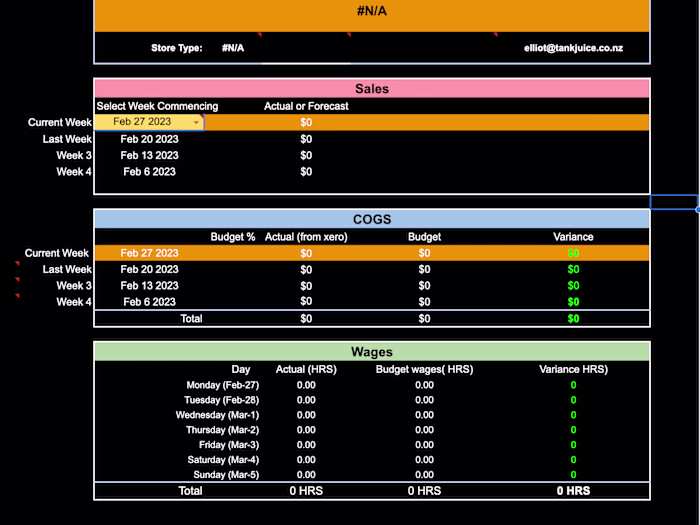The width and height of the screenshot is (700, 525).
Task: Click Tuesday (Feb-28) budget wages 0.00
Action: (x=425, y=400)
